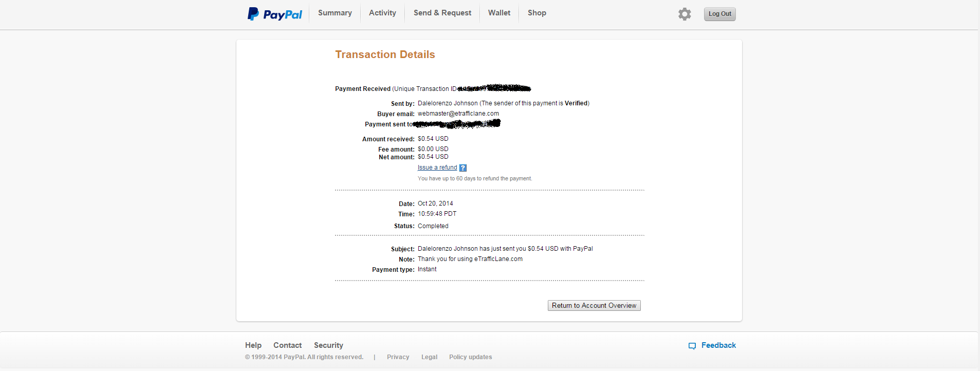Click the Legal footer link
The width and height of the screenshot is (980, 371).
coord(429,357)
